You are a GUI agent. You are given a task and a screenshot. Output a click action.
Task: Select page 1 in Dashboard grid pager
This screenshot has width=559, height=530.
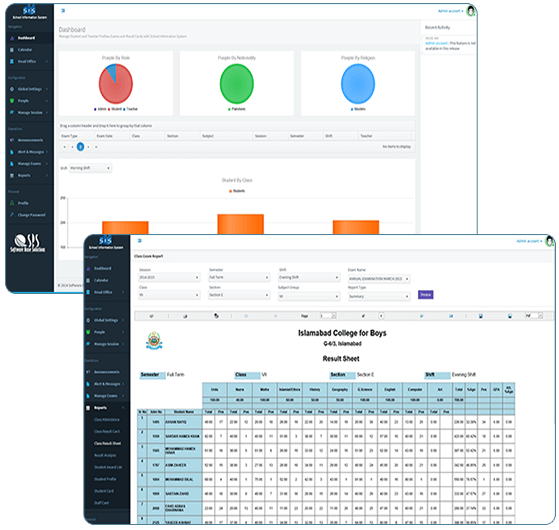[81, 146]
